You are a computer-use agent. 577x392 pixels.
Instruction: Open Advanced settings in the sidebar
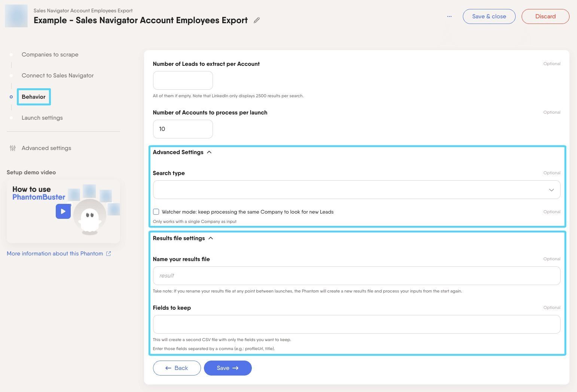46,148
